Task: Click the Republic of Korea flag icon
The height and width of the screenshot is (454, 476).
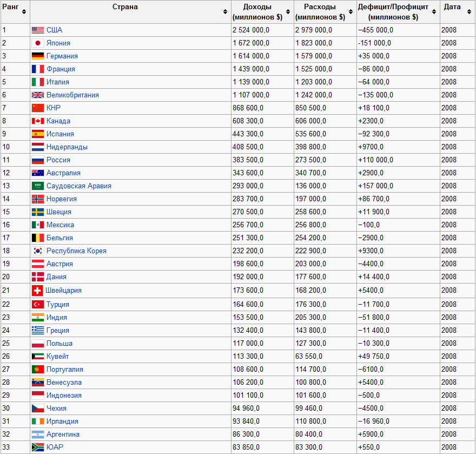Action: [x=38, y=251]
